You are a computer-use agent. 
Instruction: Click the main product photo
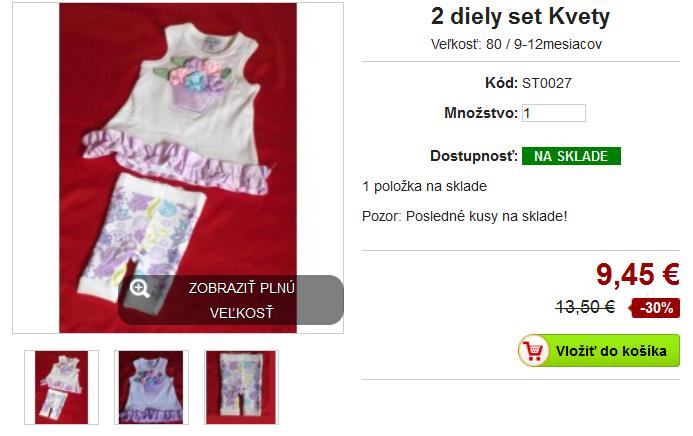(178, 168)
